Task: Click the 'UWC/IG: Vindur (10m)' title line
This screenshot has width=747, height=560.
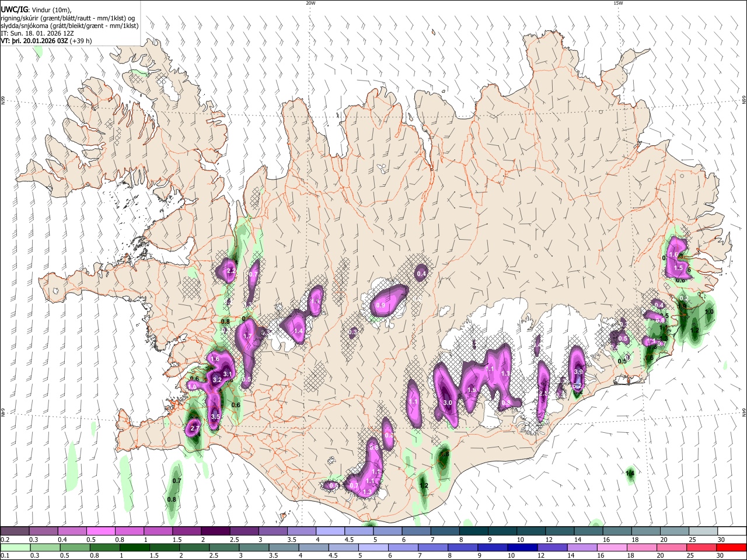Action: click(x=37, y=10)
